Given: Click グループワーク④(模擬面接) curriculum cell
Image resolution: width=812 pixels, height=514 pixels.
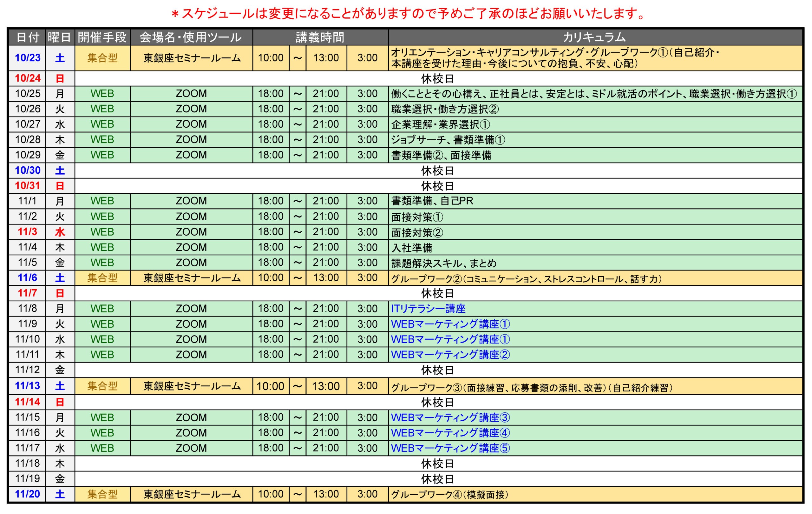Looking at the screenshot, I should pyautogui.click(x=595, y=494).
